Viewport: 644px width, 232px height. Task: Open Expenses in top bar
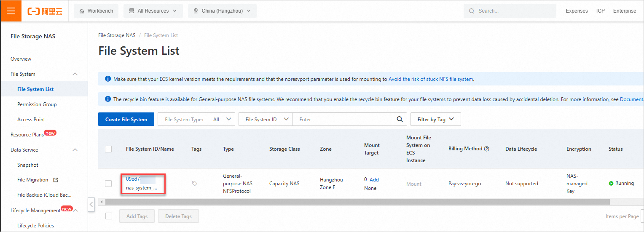click(x=577, y=11)
